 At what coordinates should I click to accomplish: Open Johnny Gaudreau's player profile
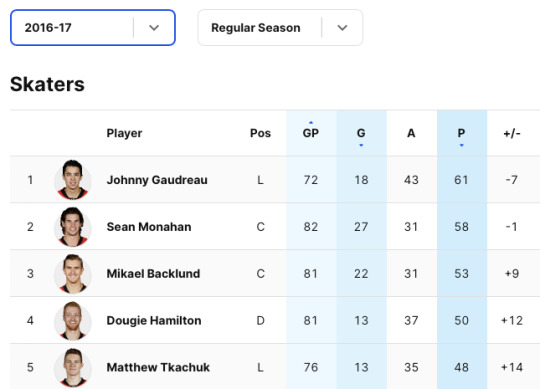coord(157,180)
